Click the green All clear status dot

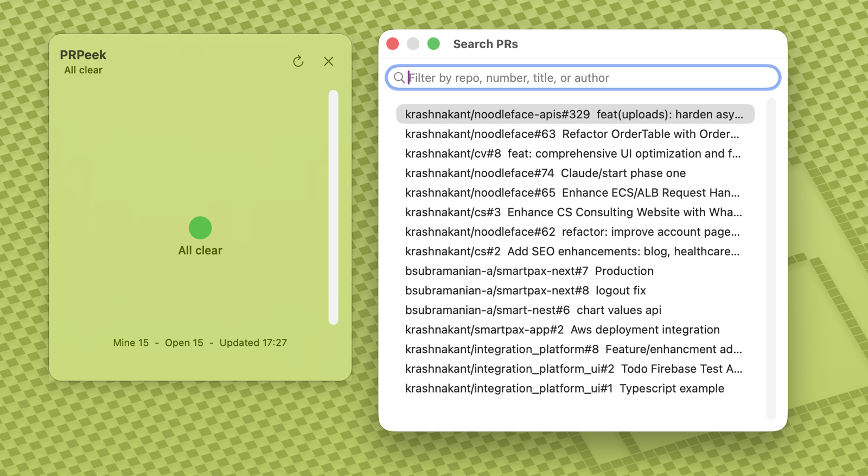(200, 228)
